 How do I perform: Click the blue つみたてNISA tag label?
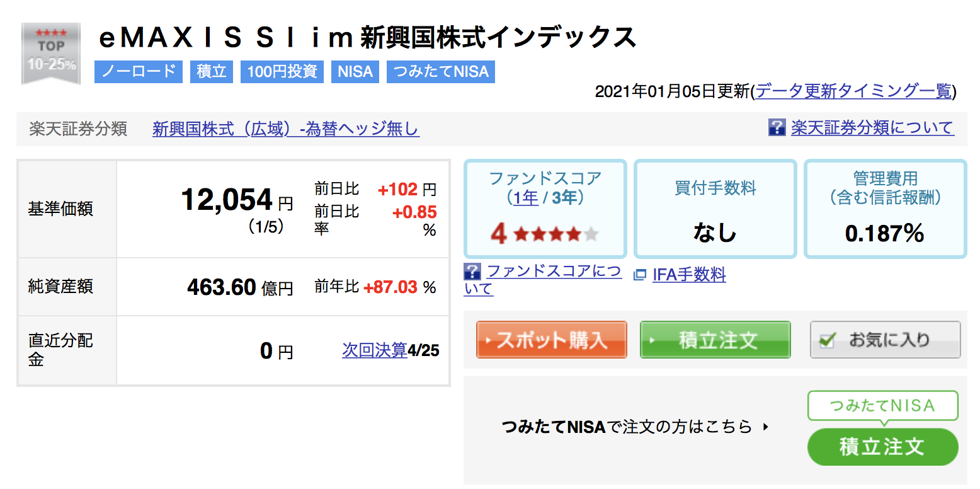441,72
